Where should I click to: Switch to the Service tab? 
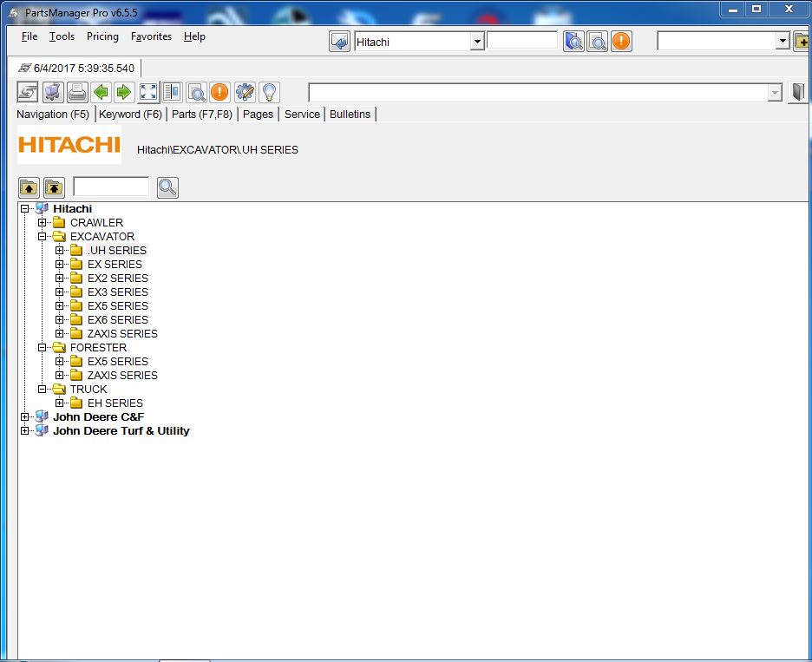tap(302, 114)
